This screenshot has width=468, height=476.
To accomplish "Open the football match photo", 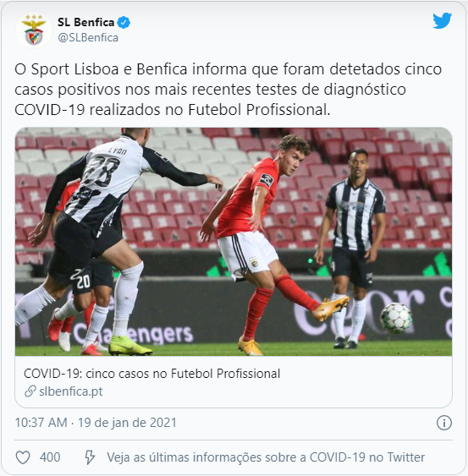I will point(234,242).
